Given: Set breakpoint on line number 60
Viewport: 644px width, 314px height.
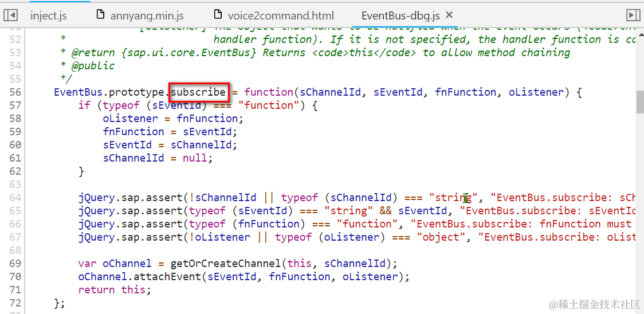Looking at the screenshot, I should (15, 144).
